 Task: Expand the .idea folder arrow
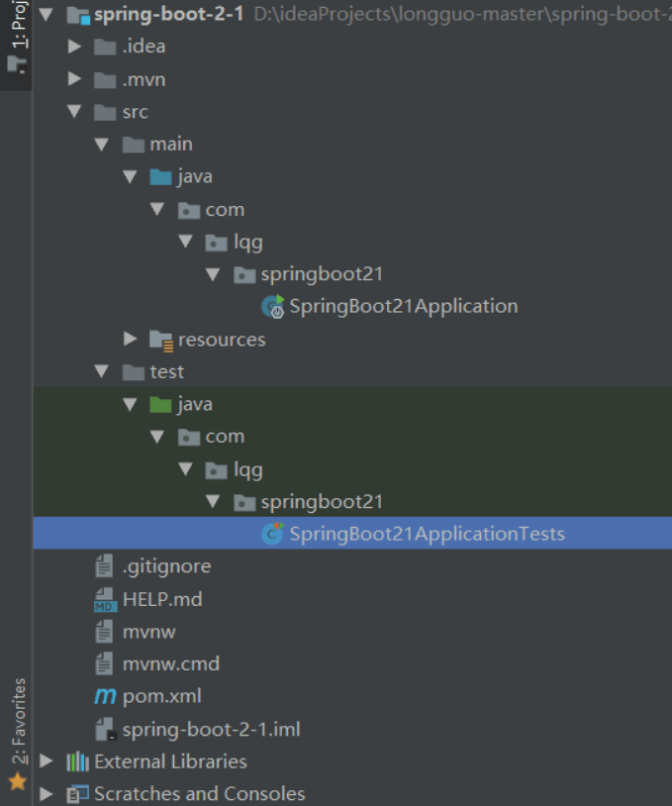[75, 47]
